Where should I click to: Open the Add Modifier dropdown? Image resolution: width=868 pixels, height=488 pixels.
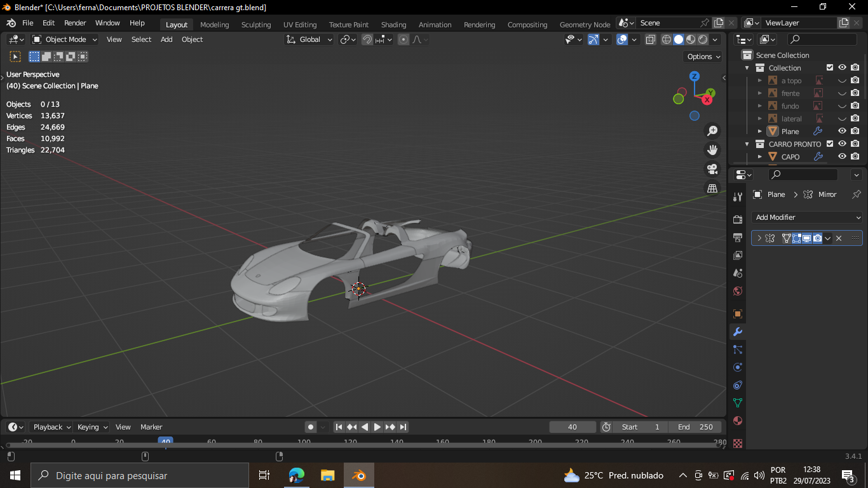tap(807, 217)
